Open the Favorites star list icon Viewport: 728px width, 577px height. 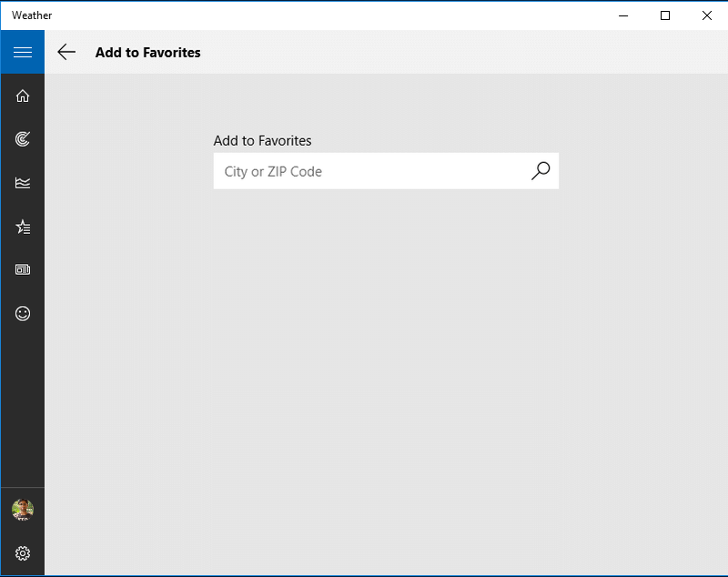(22, 227)
